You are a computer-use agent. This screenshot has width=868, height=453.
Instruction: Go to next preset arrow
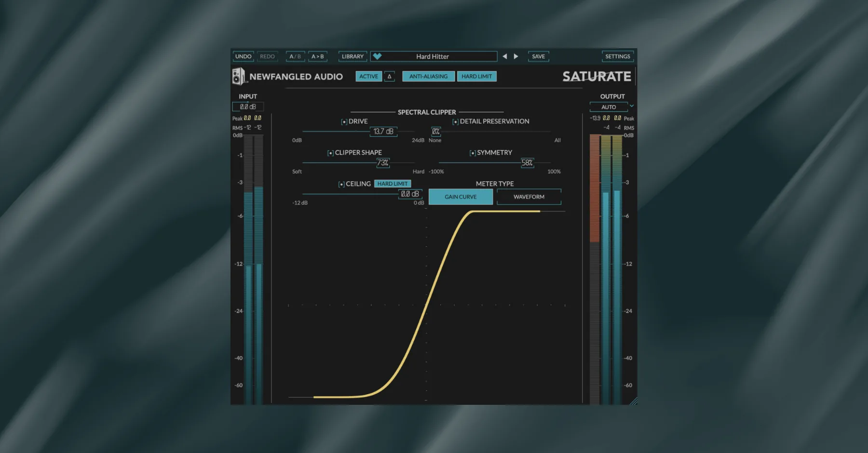tap(516, 56)
